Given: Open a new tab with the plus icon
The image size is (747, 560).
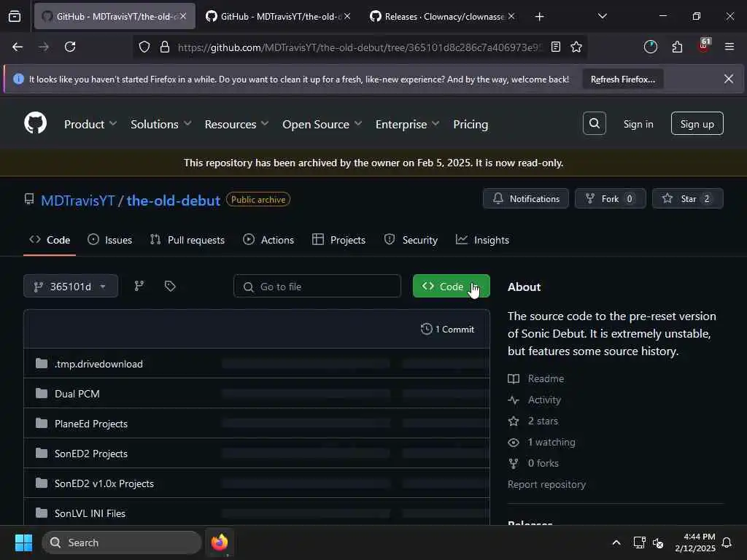Looking at the screenshot, I should 539,17.
